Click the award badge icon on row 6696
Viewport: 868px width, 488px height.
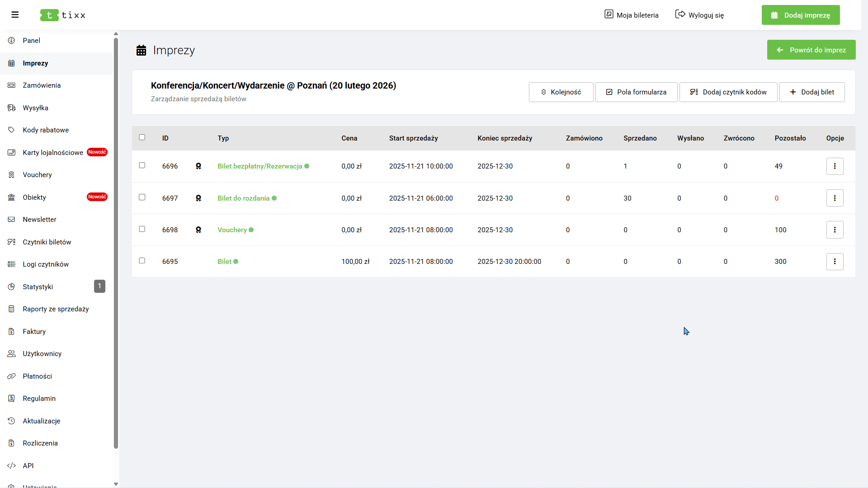tap(198, 166)
